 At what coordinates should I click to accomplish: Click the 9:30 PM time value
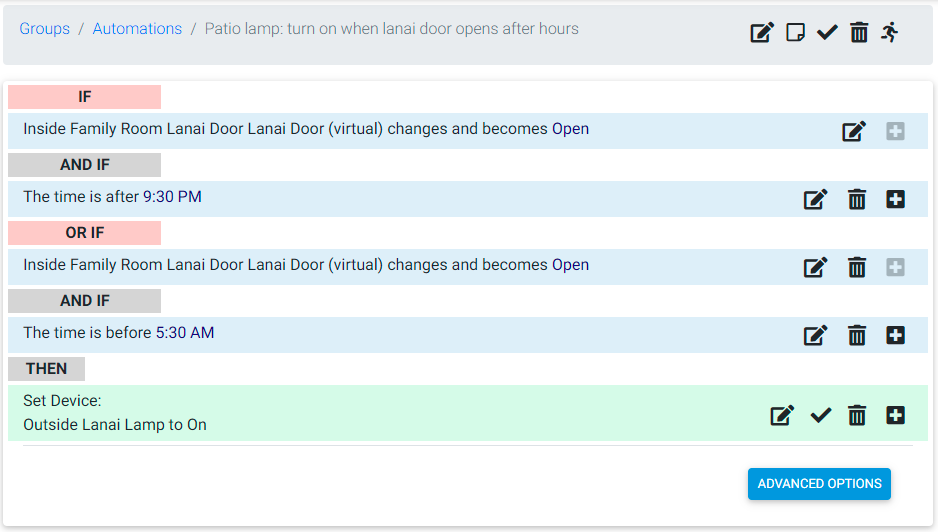[172, 197]
